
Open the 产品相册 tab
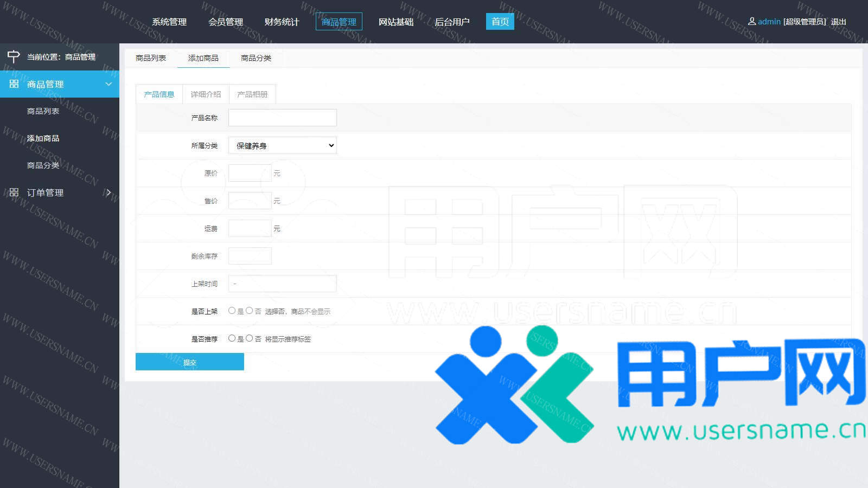(252, 94)
